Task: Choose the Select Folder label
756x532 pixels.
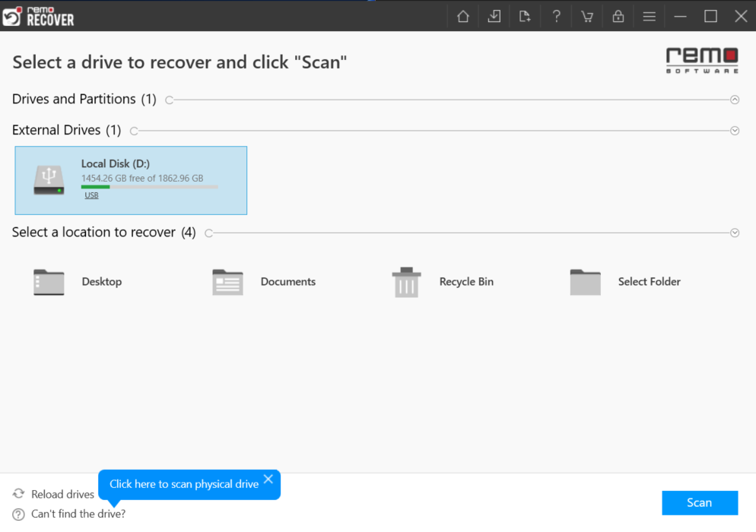Action: pyautogui.click(x=649, y=281)
